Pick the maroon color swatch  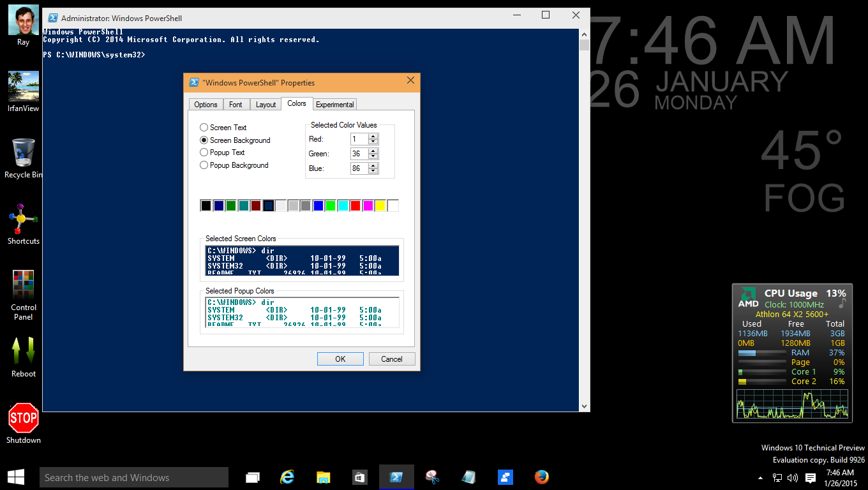pos(256,205)
